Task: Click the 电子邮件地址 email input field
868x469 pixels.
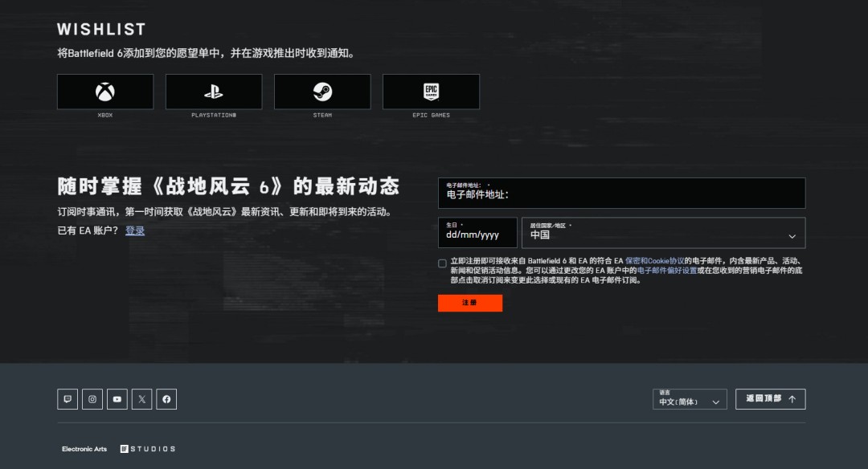Action: (620, 193)
